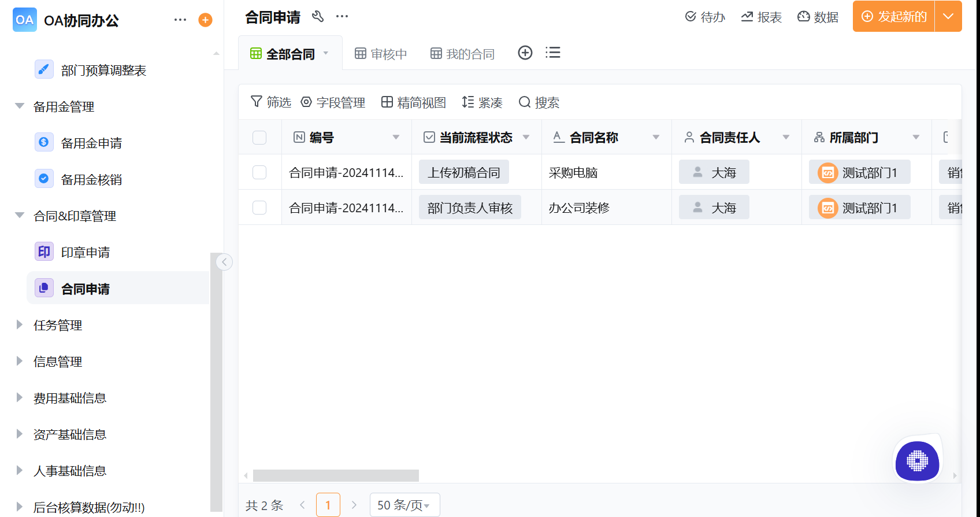The image size is (980, 517).
Task: Open 印章申请 in sidebar
Action: point(86,252)
